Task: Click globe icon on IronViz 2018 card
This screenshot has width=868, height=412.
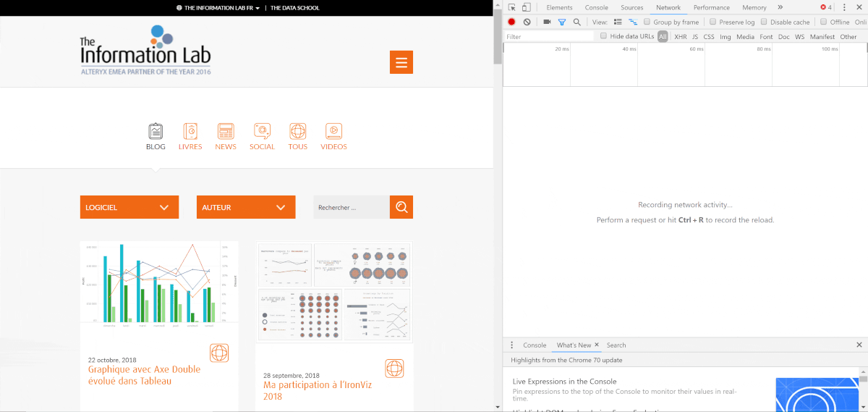Action: pos(394,368)
